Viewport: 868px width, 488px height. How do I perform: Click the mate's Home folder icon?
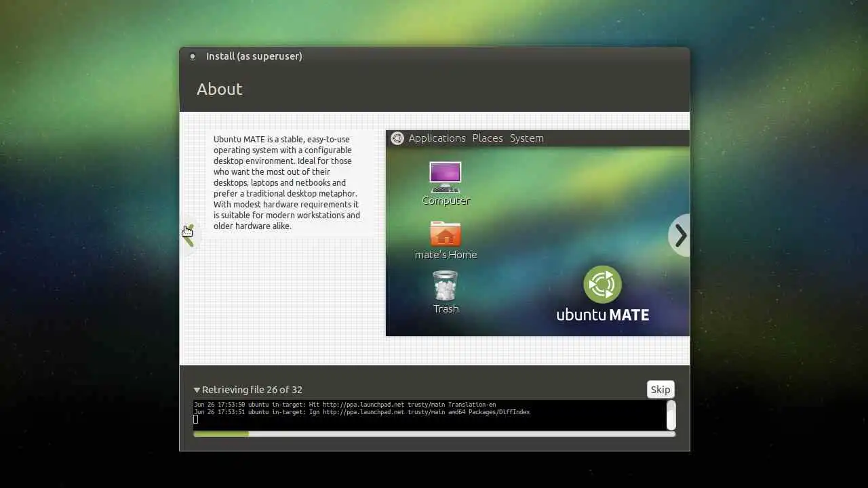(446, 241)
